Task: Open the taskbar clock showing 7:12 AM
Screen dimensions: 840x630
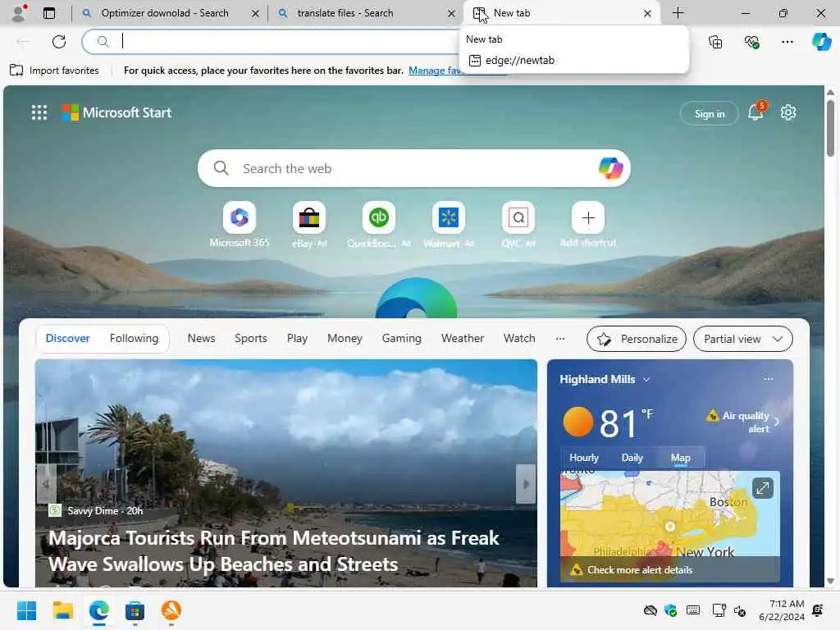Action: click(x=782, y=610)
